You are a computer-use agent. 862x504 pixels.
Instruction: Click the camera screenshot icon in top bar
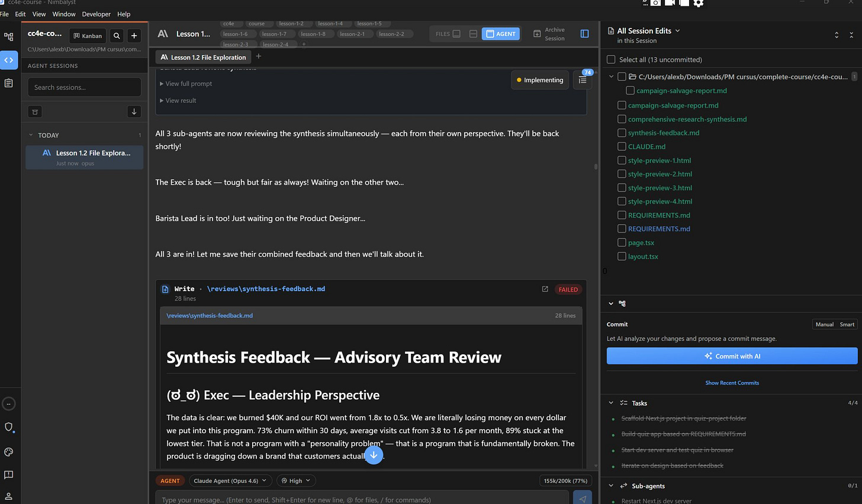[x=655, y=3]
